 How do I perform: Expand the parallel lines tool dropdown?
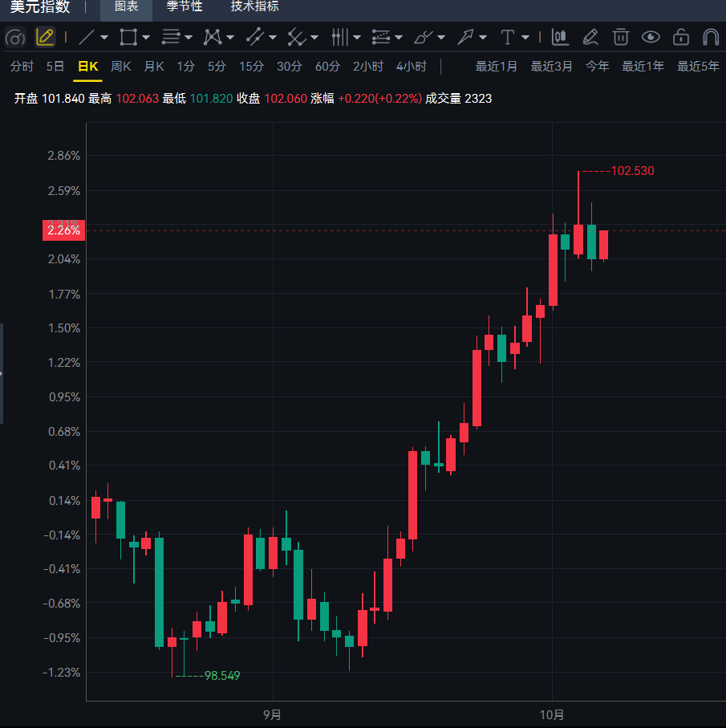189,37
